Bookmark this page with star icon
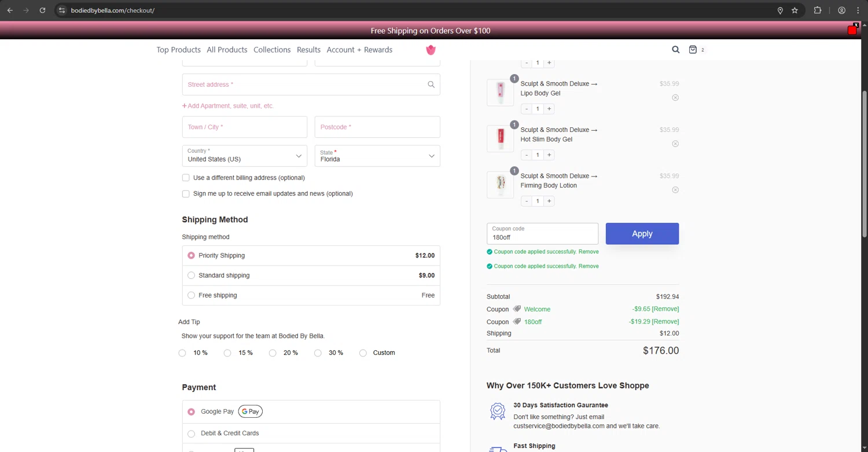Image resolution: width=868 pixels, height=452 pixels. pyautogui.click(x=795, y=10)
